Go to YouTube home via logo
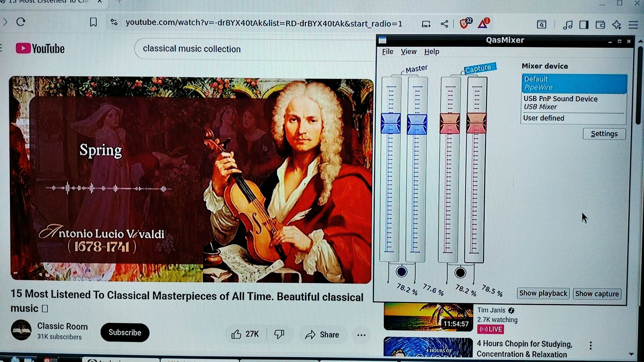Viewport: 644px width, 362px height. pyautogui.click(x=40, y=49)
